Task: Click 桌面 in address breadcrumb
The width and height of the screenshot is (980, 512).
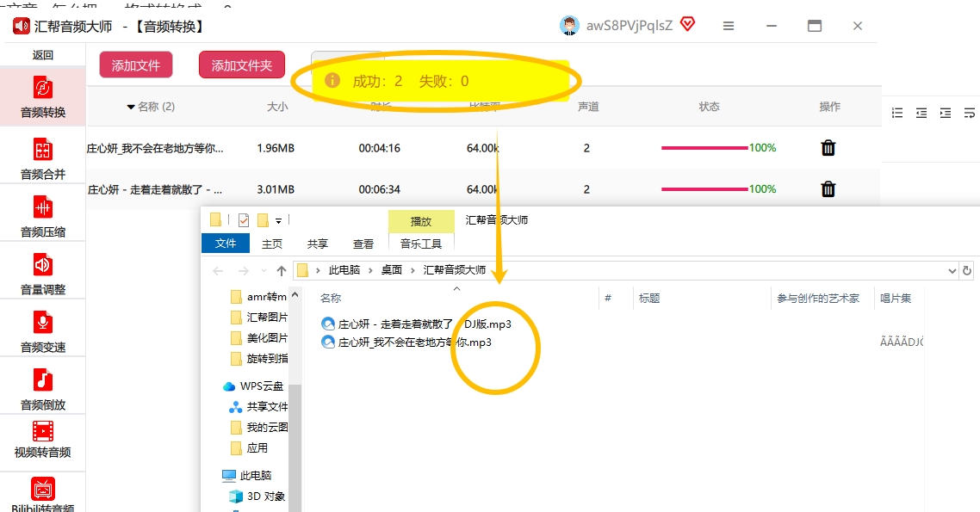Action: (392, 269)
